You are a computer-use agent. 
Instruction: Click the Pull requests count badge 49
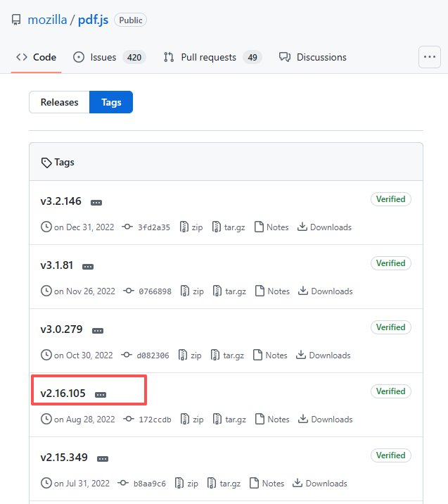coord(252,57)
